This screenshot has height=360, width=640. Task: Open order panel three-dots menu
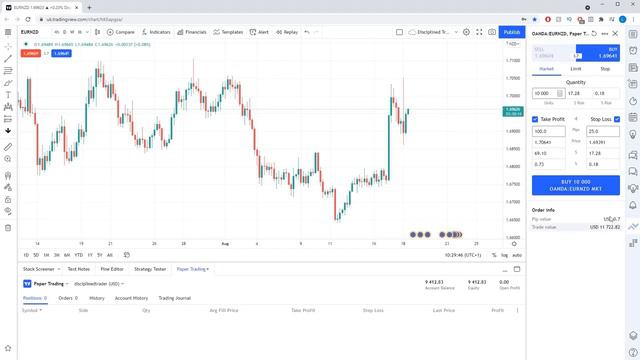point(604,33)
